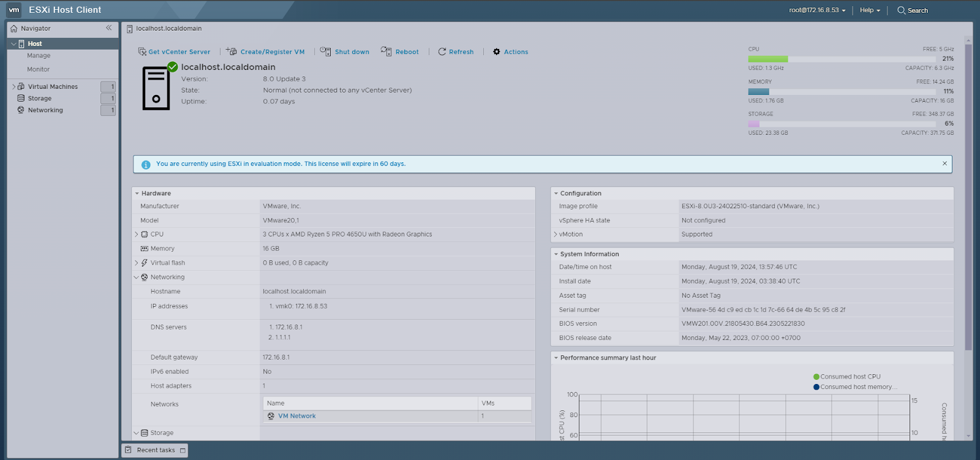The height and width of the screenshot is (460, 980).
Task: Click the large host server icon
Action: coord(156,88)
